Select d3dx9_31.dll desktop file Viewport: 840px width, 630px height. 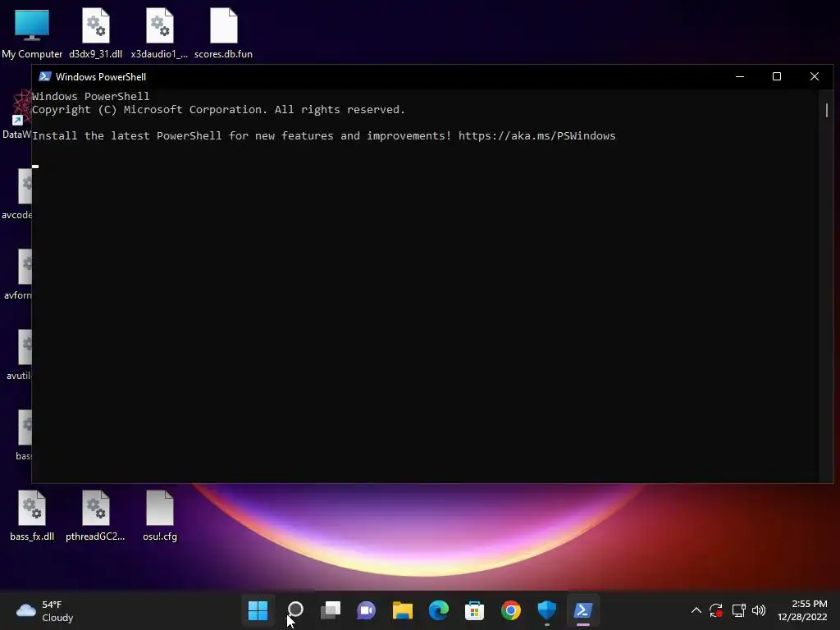pyautogui.click(x=95, y=33)
